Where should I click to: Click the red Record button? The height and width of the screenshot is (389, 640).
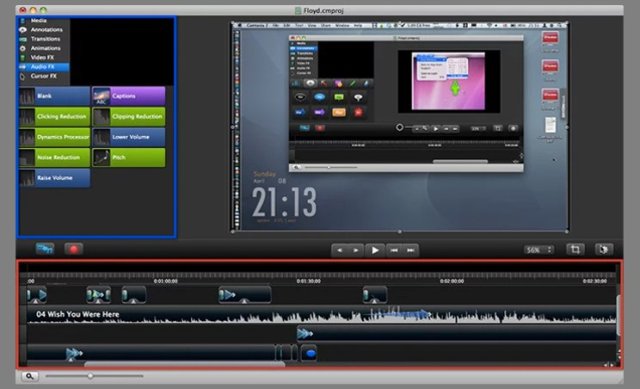[73, 249]
